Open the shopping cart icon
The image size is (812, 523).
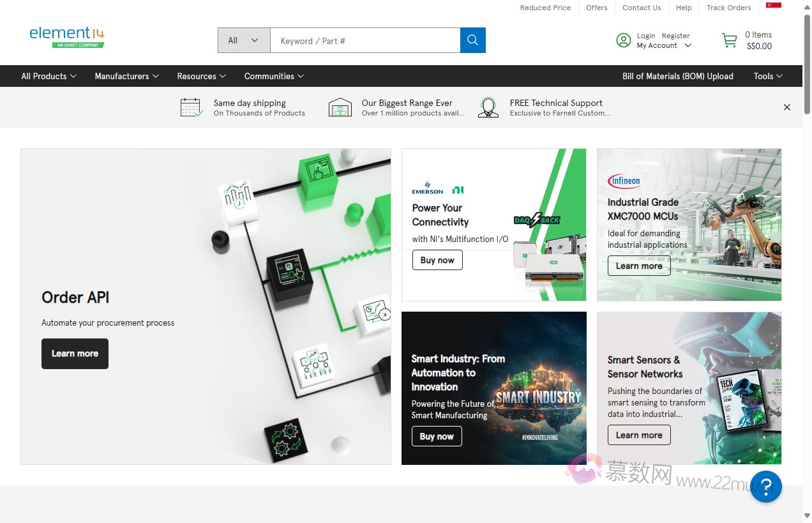tap(729, 40)
